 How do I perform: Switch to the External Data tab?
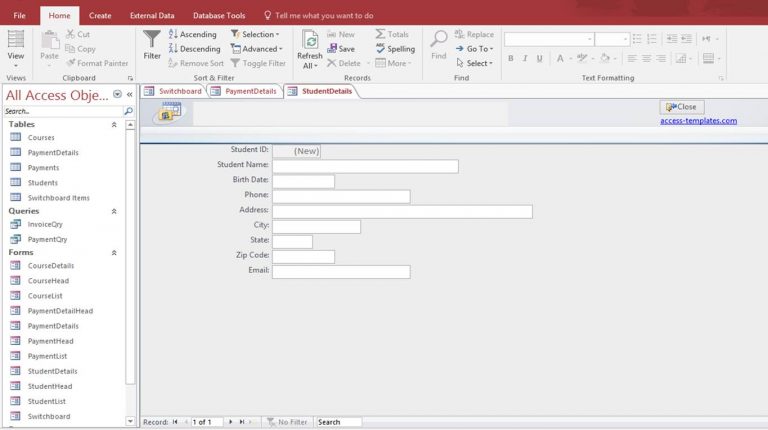point(152,16)
